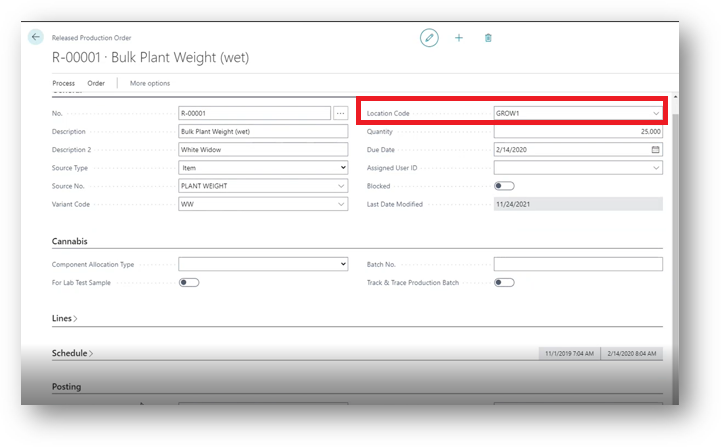Open the Due Date calendar picker
The width and height of the screenshot is (721, 447).
655,149
